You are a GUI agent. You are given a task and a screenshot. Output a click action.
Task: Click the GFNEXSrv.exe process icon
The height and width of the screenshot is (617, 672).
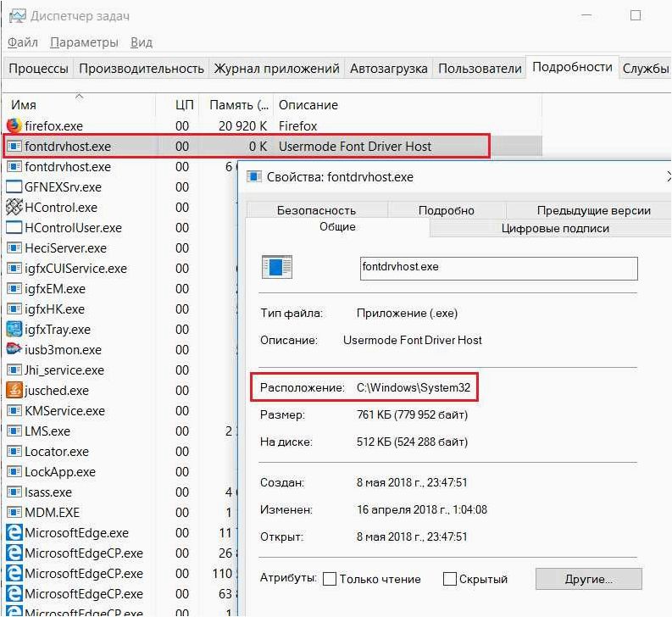point(14,187)
